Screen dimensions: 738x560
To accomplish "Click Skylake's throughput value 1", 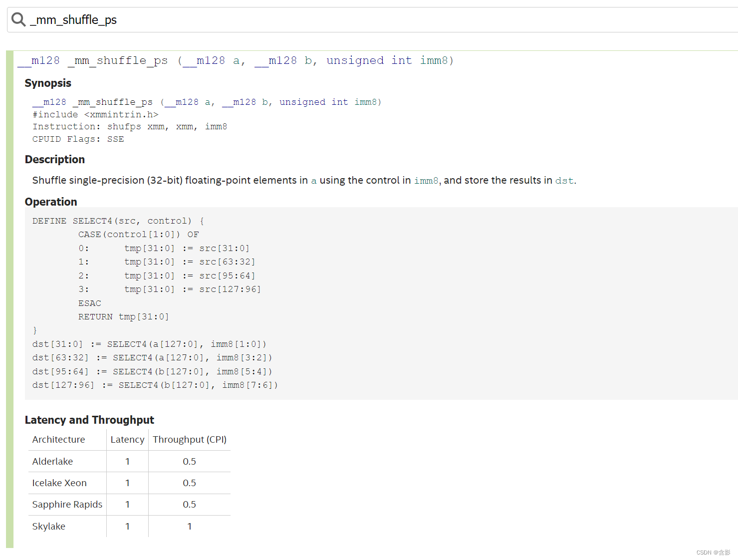I will click(190, 526).
